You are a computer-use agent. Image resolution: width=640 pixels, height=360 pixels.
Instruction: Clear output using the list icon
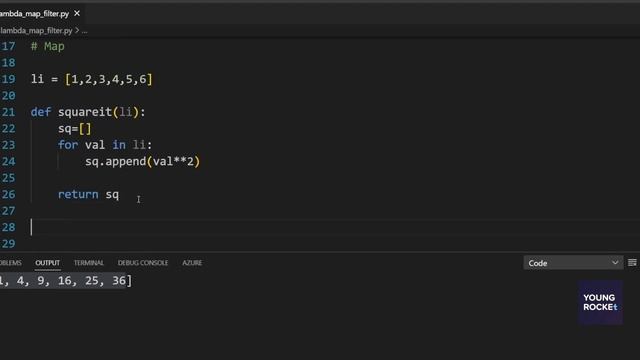(632, 262)
